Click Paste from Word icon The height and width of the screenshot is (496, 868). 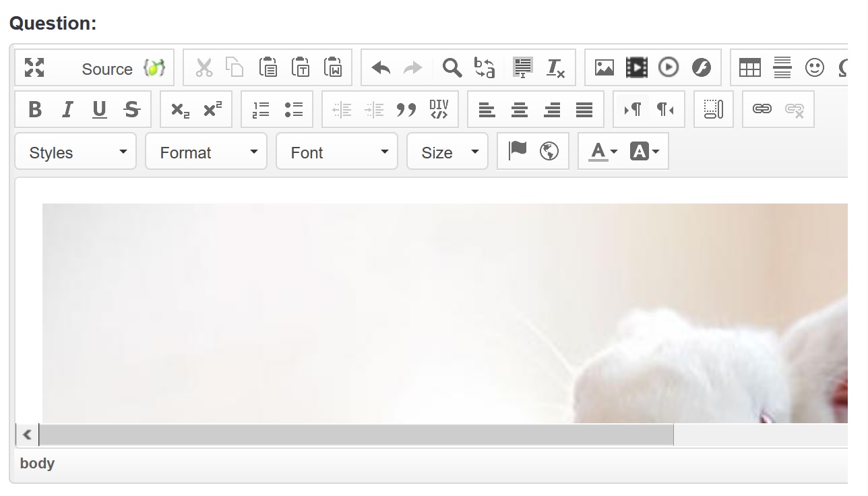coord(333,67)
